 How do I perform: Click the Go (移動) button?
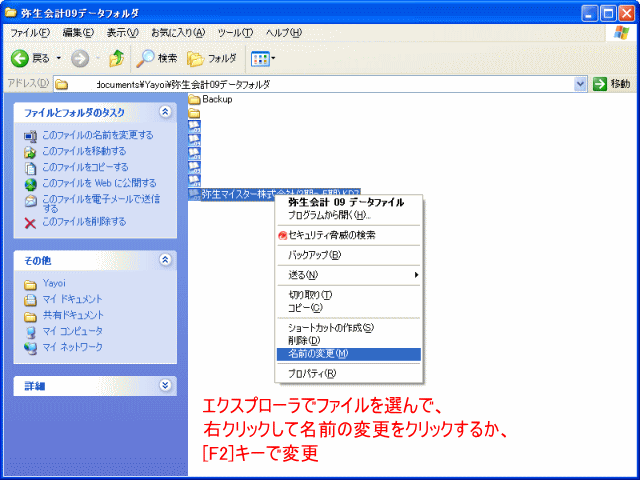pos(611,84)
